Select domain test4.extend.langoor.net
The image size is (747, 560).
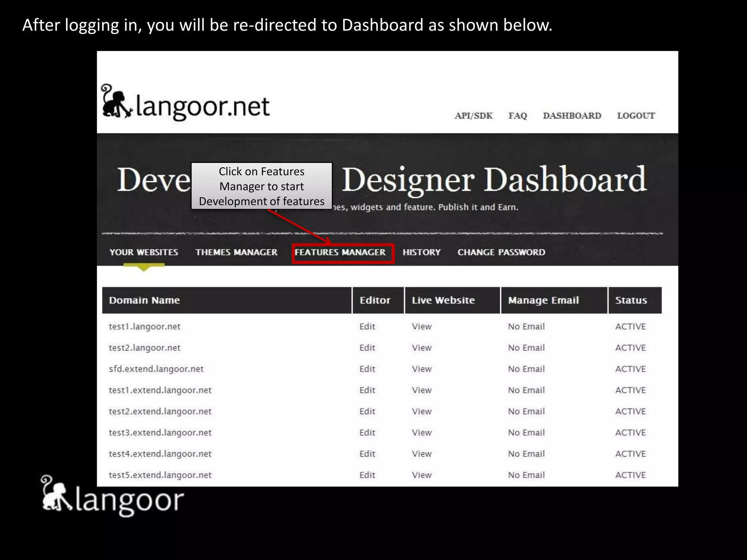point(160,454)
